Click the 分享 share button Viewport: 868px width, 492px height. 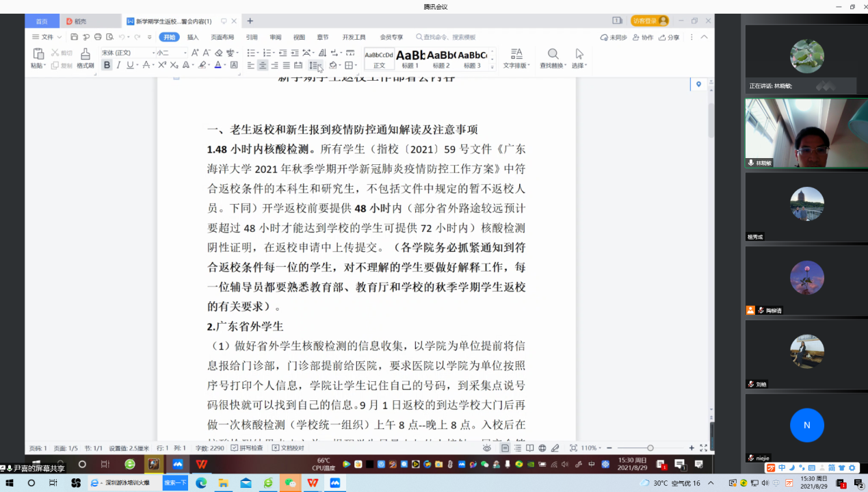[x=670, y=37]
